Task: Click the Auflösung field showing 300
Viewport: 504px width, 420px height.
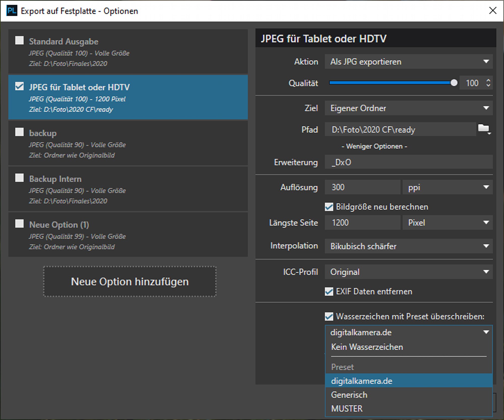Action: (362, 187)
